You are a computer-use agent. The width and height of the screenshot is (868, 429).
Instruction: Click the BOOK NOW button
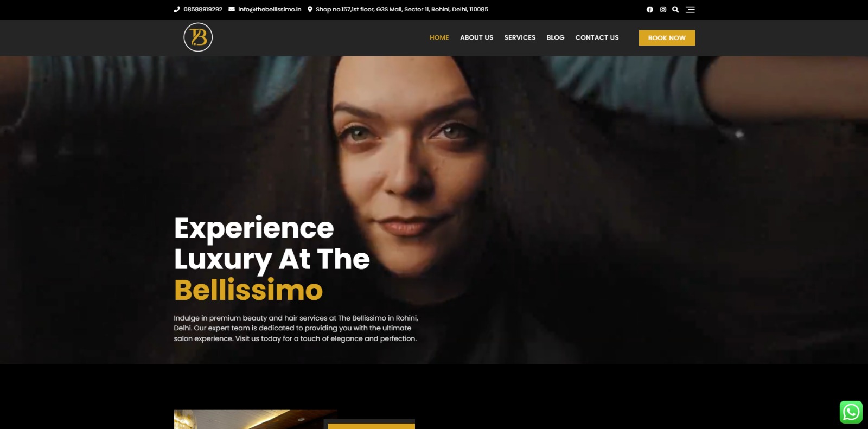tap(667, 38)
